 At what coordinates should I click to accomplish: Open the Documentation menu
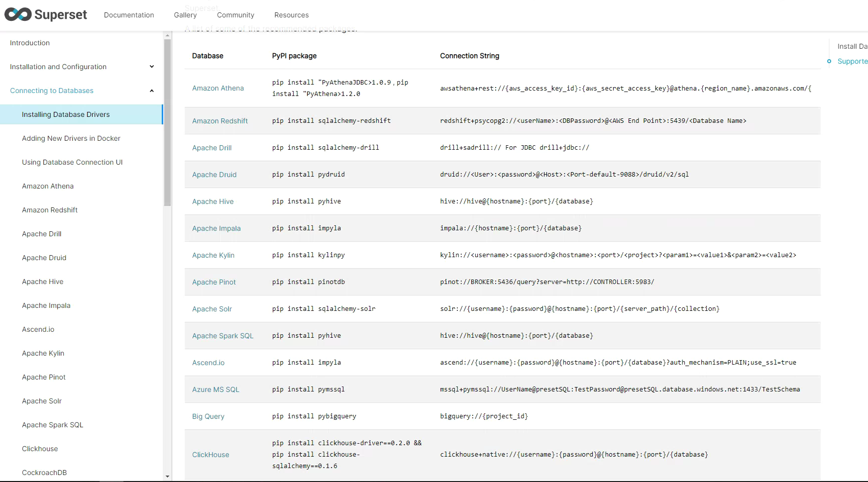[x=129, y=15]
